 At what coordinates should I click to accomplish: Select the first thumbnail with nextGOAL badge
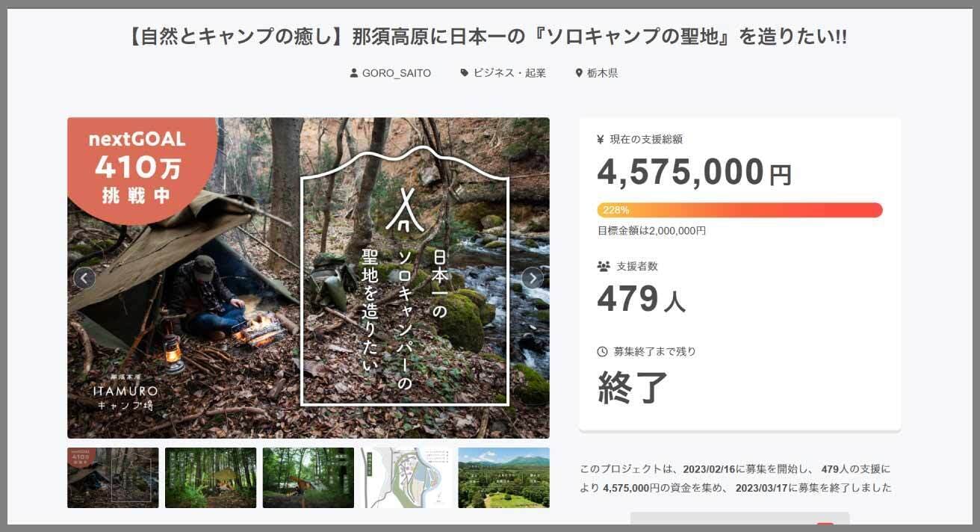[x=113, y=477]
